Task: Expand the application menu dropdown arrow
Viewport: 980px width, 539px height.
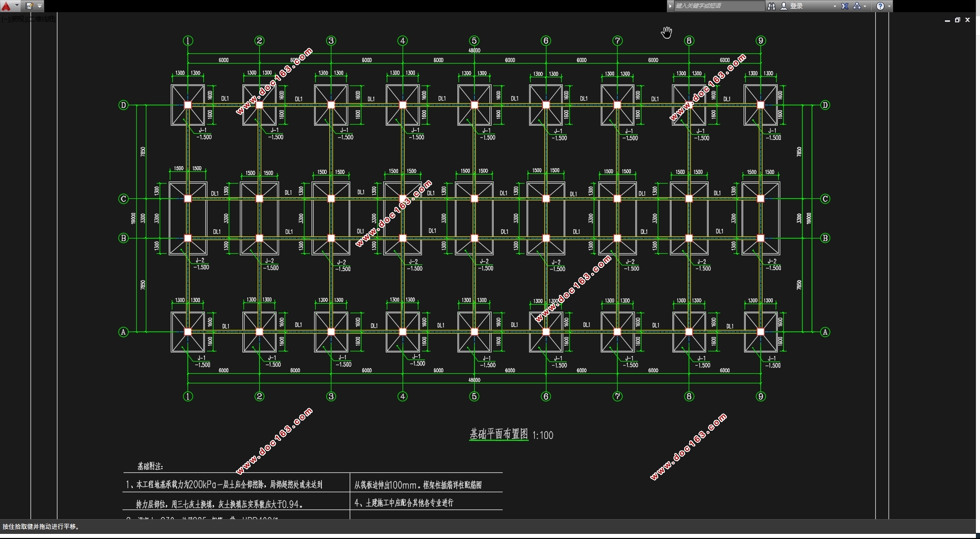Action: 17,6
